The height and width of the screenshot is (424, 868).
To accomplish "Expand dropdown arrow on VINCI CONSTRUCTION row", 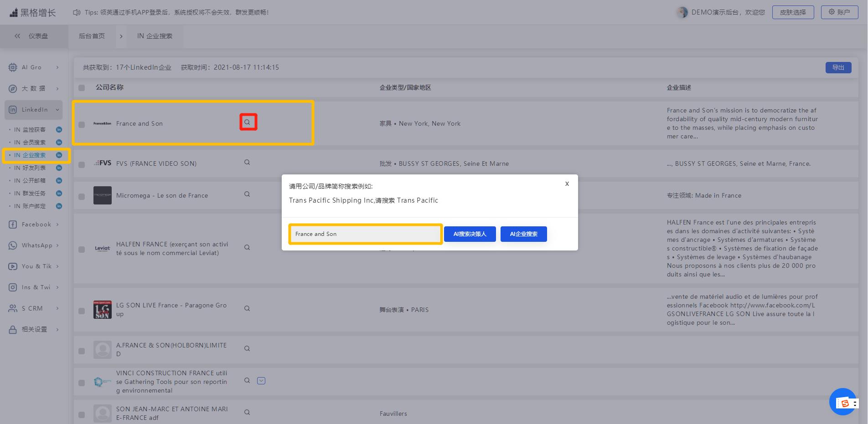I will [261, 381].
